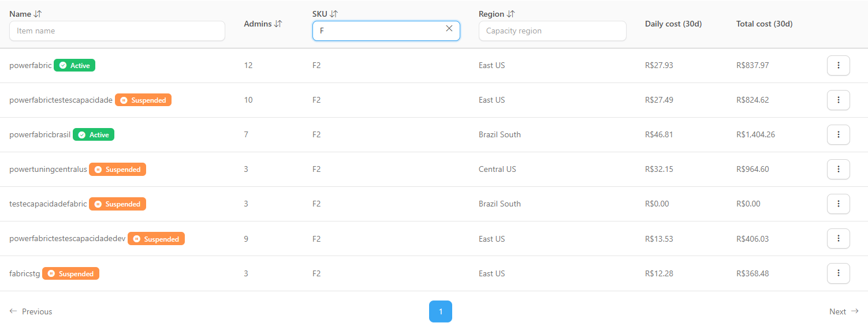Click total cost R$406.03
This screenshot has height=323, width=868.
tap(752, 239)
